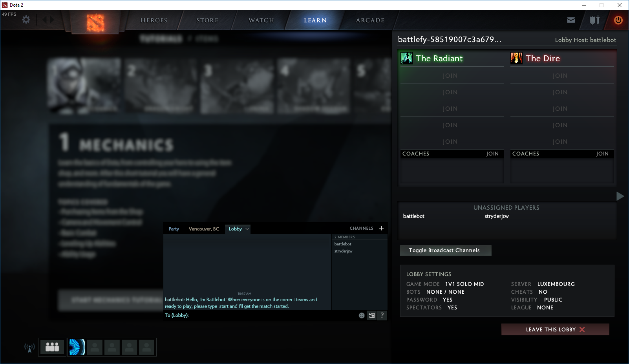
Task: Click the lobby name battlefy-58519007c3a679...
Action: point(450,39)
